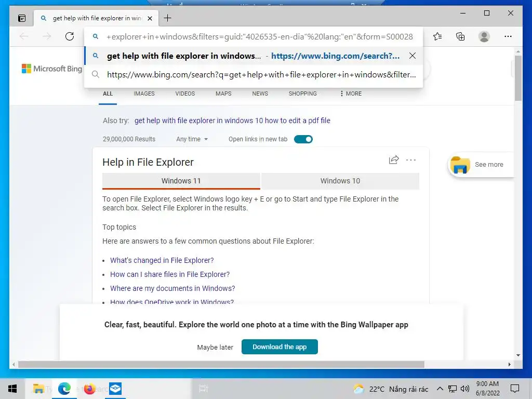Open Task View in the taskbar

click(x=203, y=389)
